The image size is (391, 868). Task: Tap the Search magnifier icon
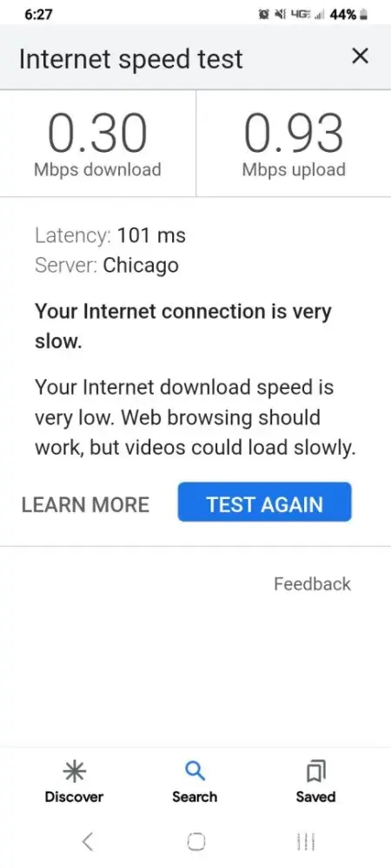(x=195, y=771)
